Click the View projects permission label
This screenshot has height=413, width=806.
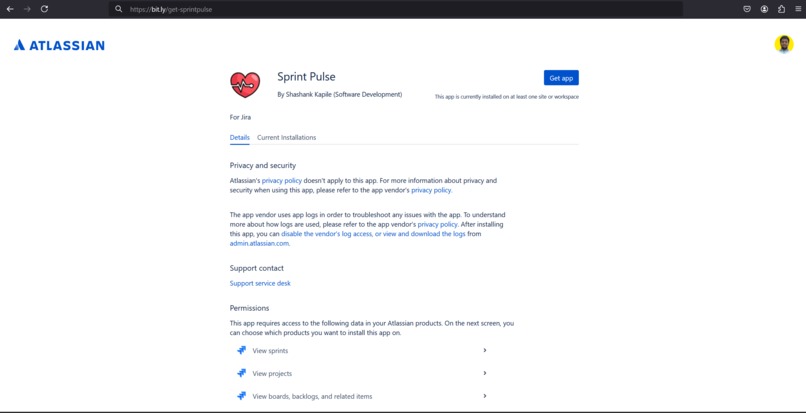[x=272, y=373]
